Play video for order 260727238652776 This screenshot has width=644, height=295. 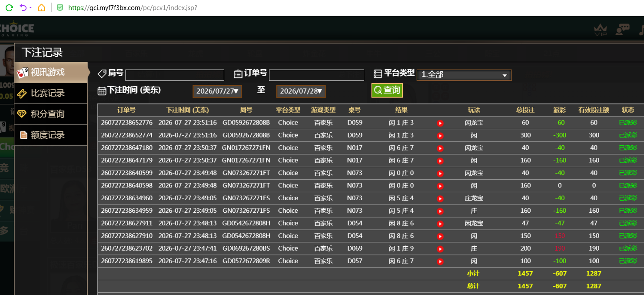(x=440, y=123)
